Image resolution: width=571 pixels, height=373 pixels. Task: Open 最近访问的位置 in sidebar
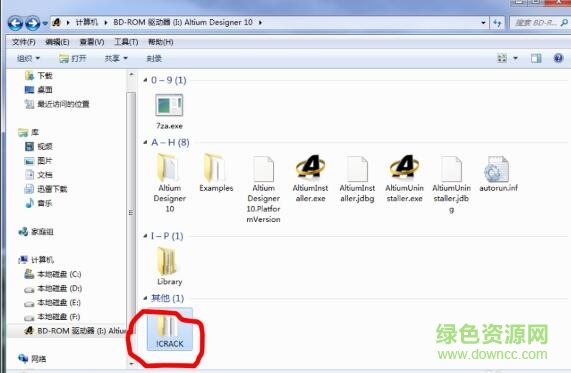[57, 104]
